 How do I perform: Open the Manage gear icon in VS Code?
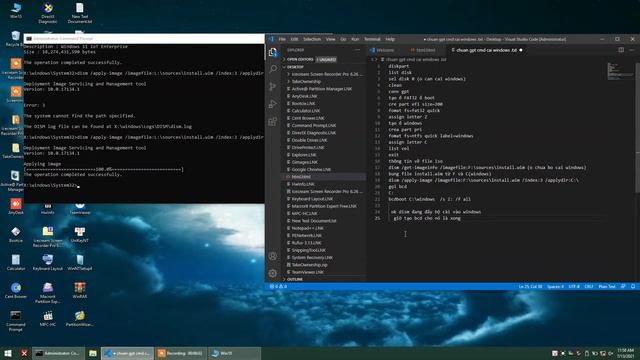[273, 273]
